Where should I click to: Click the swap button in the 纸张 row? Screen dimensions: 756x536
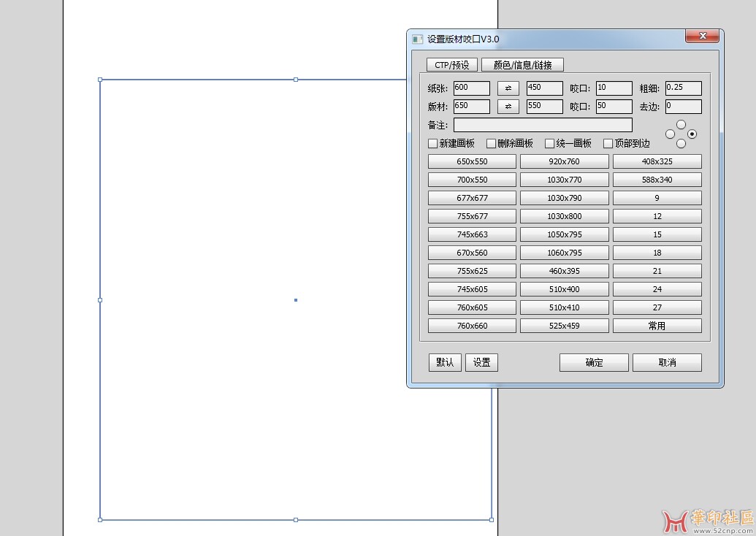pos(508,88)
